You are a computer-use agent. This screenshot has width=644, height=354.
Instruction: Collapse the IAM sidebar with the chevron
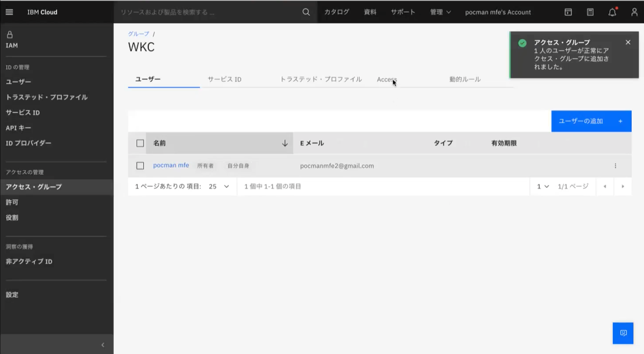(x=103, y=345)
